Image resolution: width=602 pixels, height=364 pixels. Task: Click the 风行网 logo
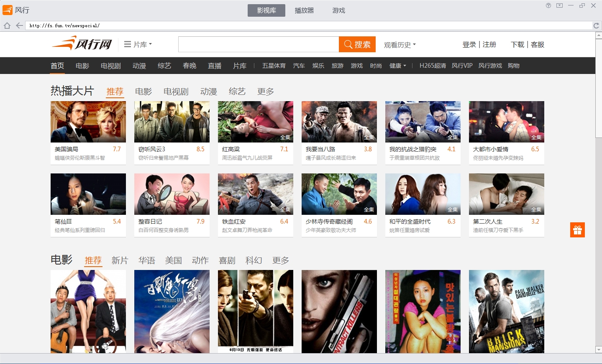coord(82,43)
